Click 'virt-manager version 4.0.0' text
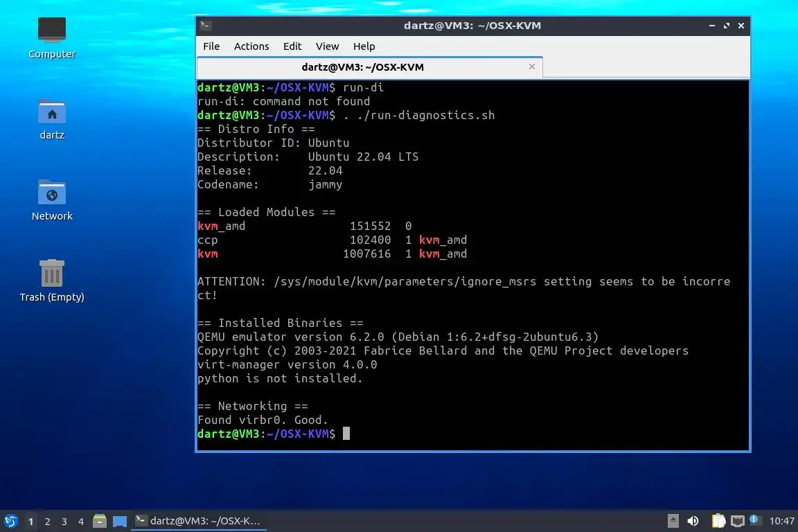798x532 pixels. click(x=287, y=364)
